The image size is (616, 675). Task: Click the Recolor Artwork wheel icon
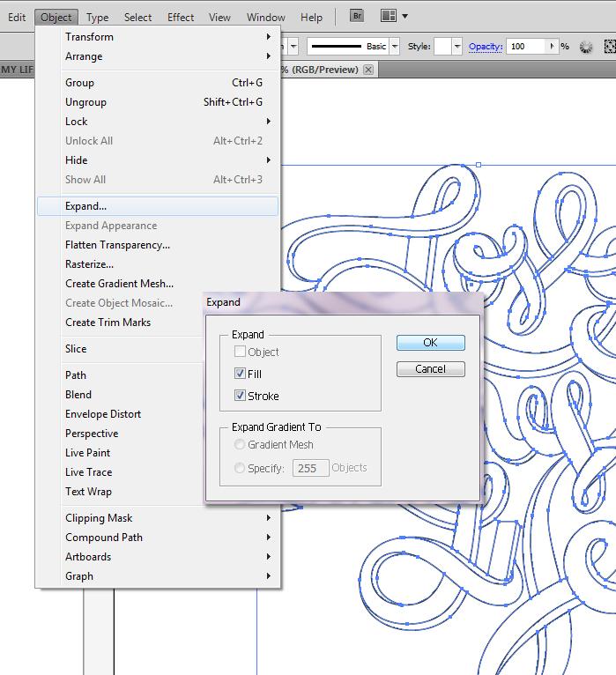(x=586, y=47)
